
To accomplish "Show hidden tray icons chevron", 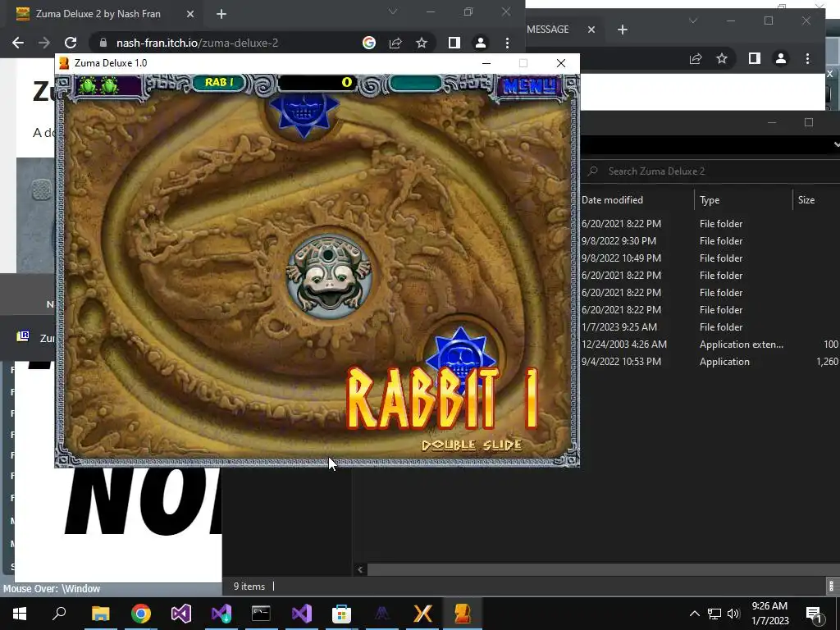I will [694, 614].
